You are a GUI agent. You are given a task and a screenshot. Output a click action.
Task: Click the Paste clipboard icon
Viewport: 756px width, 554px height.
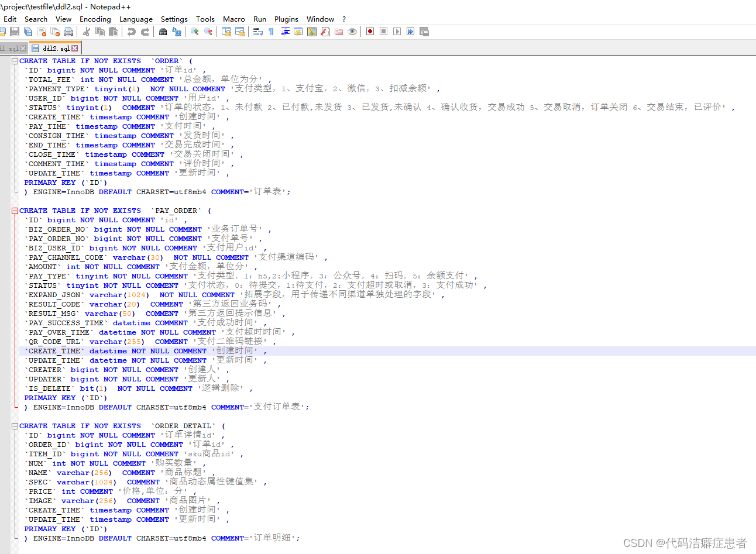114,32
